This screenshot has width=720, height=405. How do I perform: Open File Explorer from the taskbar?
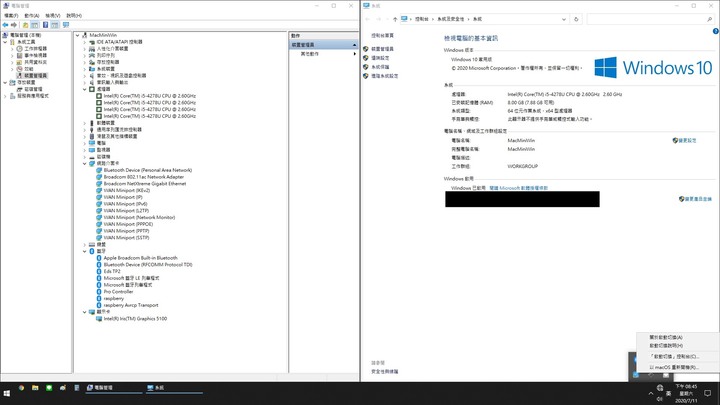tap(35, 388)
